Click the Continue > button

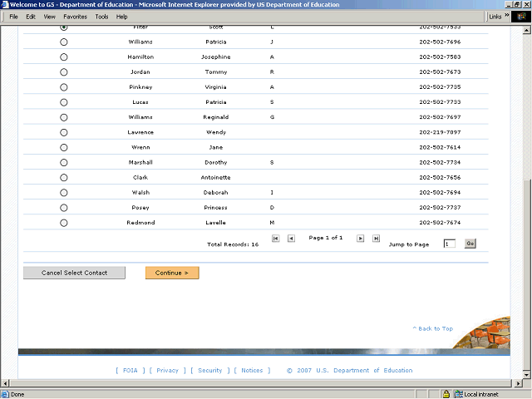pyautogui.click(x=172, y=273)
